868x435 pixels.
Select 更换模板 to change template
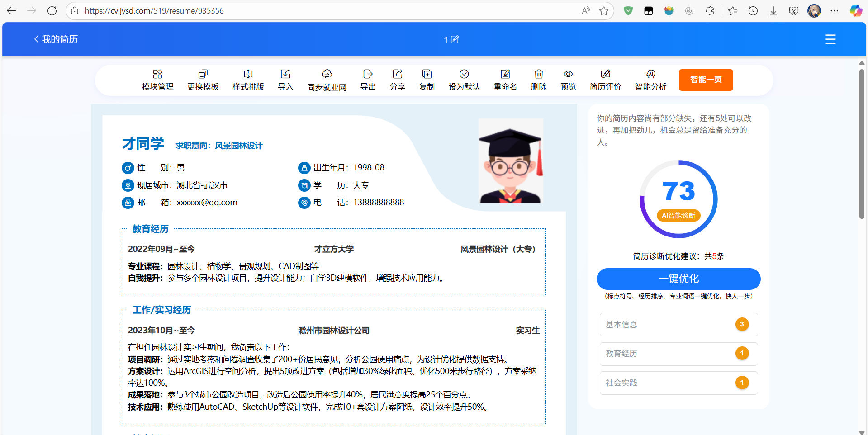pyautogui.click(x=203, y=80)
